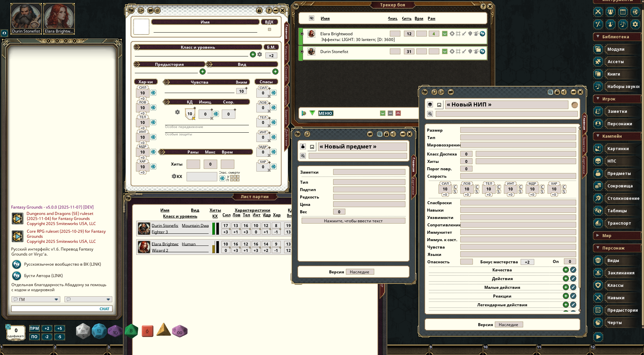Open the Сокровища sidebar icon

tap(598, 186)
